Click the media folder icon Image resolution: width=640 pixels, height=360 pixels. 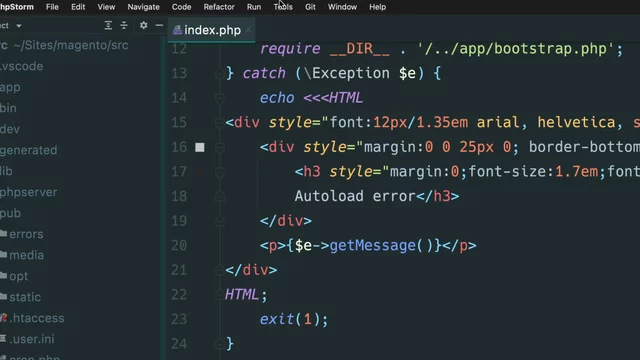(x=4, y=255)
